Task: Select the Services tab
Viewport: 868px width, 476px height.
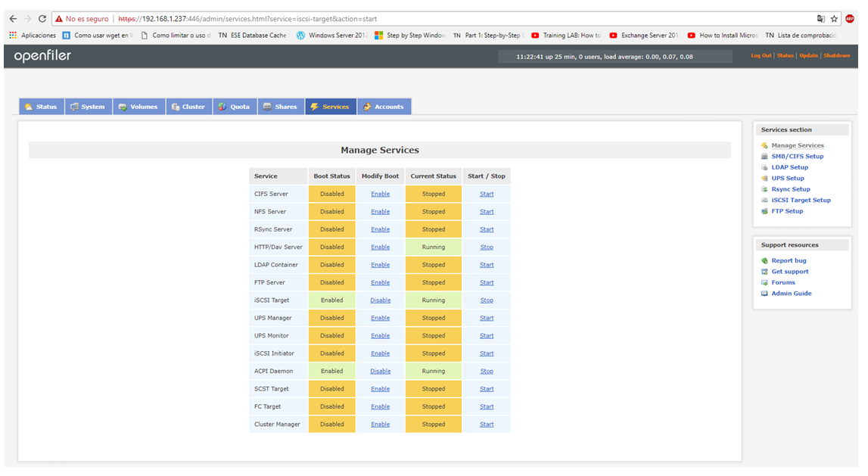Action: tap(331, 107)
